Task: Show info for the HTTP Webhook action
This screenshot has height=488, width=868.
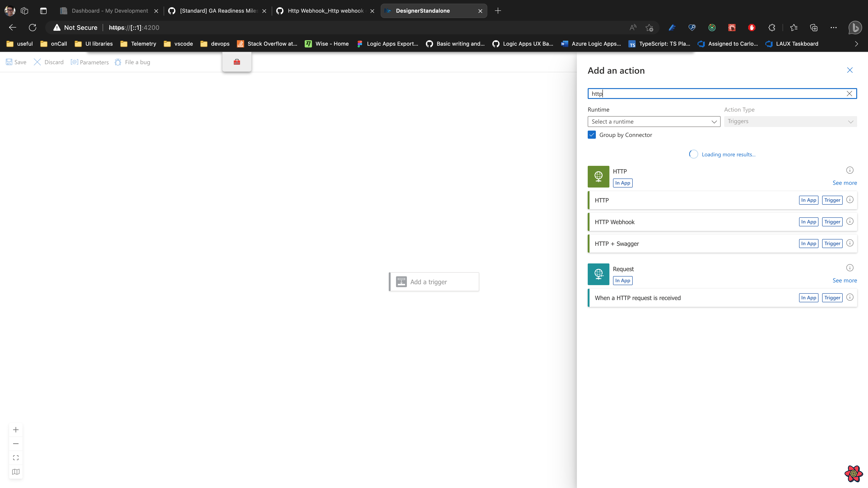Action: tap(850, 222)
